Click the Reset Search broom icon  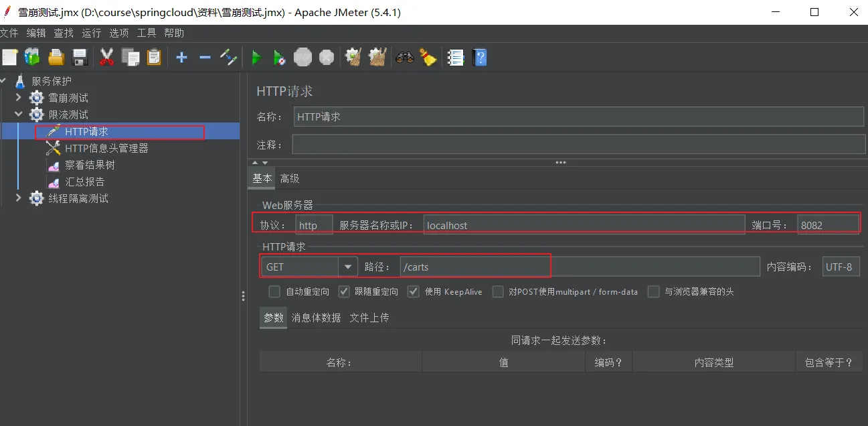[x=428, y=58]
